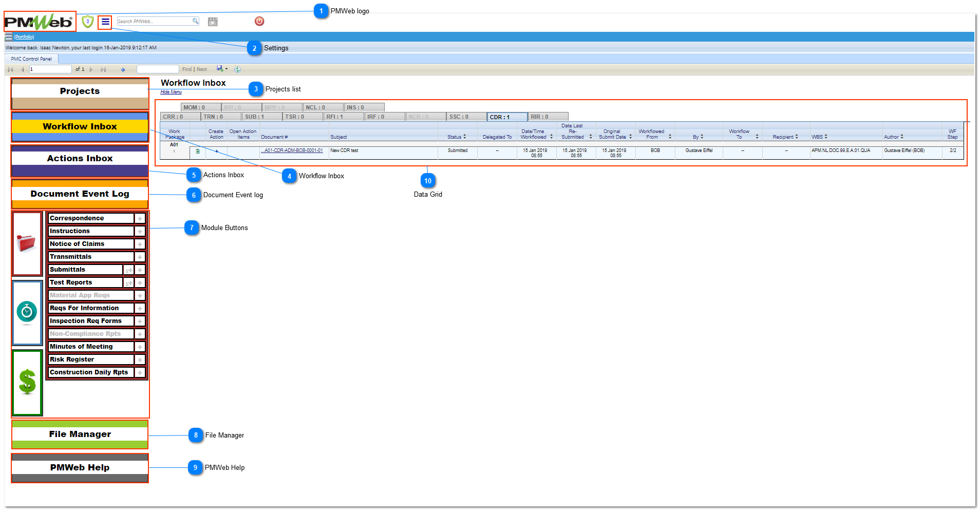This screenshot has width=980, height=511.
Task: Open the Projects list button
Action: coord(80,93)
